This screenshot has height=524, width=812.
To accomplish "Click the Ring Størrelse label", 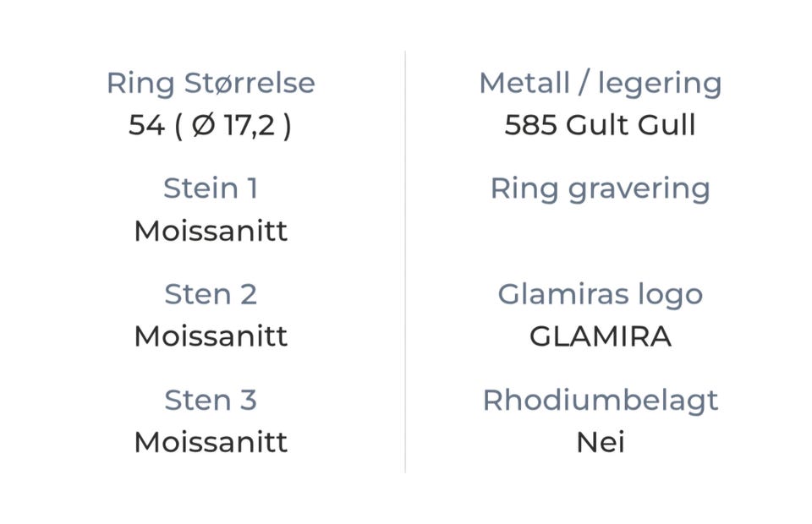I will pyautogui.click(x=210, y=83).
